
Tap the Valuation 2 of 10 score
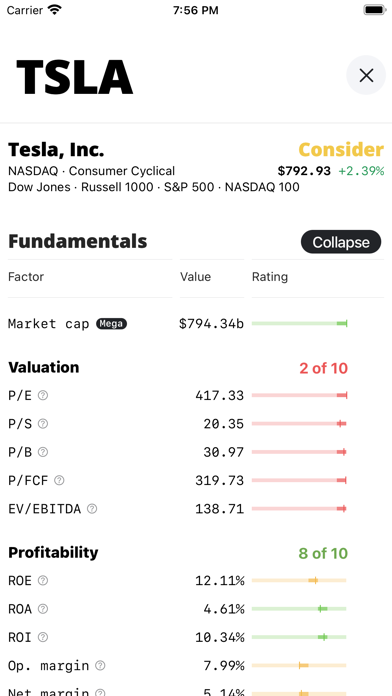[323, 368]
